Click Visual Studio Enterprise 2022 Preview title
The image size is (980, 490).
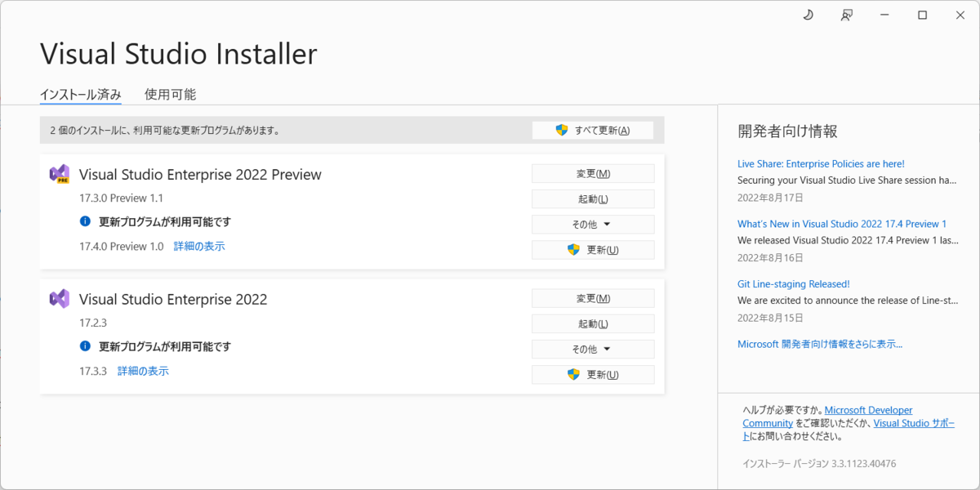pos(200,174)
